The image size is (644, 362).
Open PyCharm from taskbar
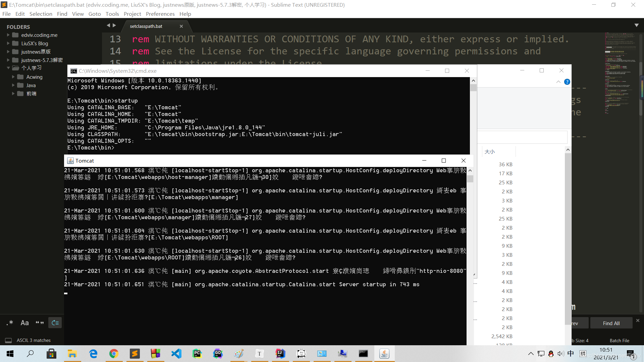(x=197, y=354)
